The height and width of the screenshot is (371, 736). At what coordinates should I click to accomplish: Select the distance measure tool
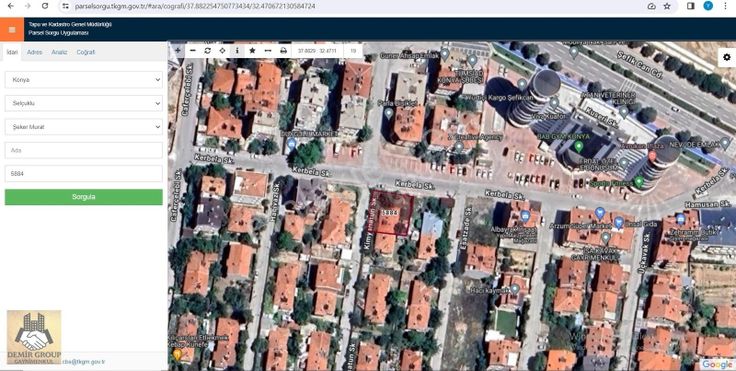click(x=268, y=51)
